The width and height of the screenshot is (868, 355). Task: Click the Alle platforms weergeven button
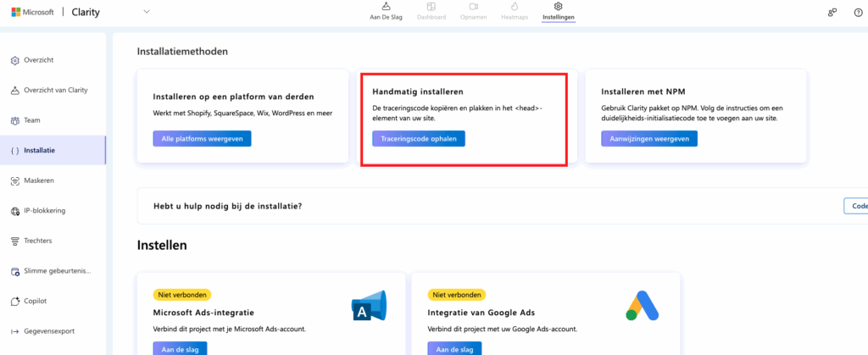202,139
